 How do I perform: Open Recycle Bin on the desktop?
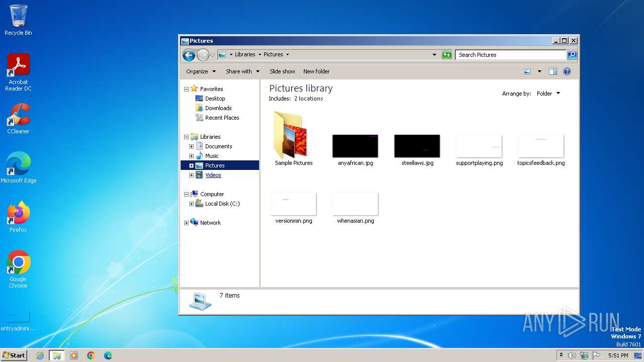pyautogui.click(x=18, y=20)
